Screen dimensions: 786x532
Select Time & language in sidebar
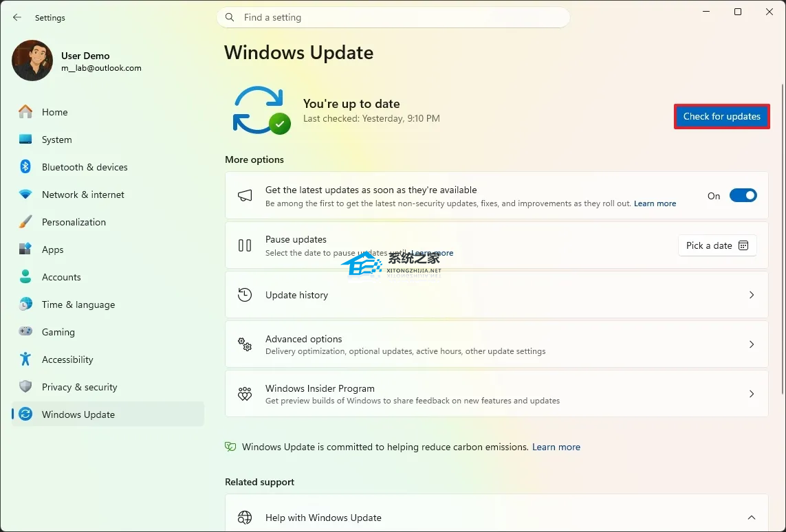[107, 304]
